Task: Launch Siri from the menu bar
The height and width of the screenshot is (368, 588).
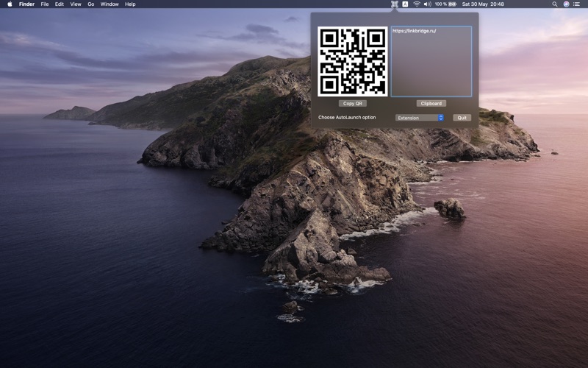Action: click(566, 4)
